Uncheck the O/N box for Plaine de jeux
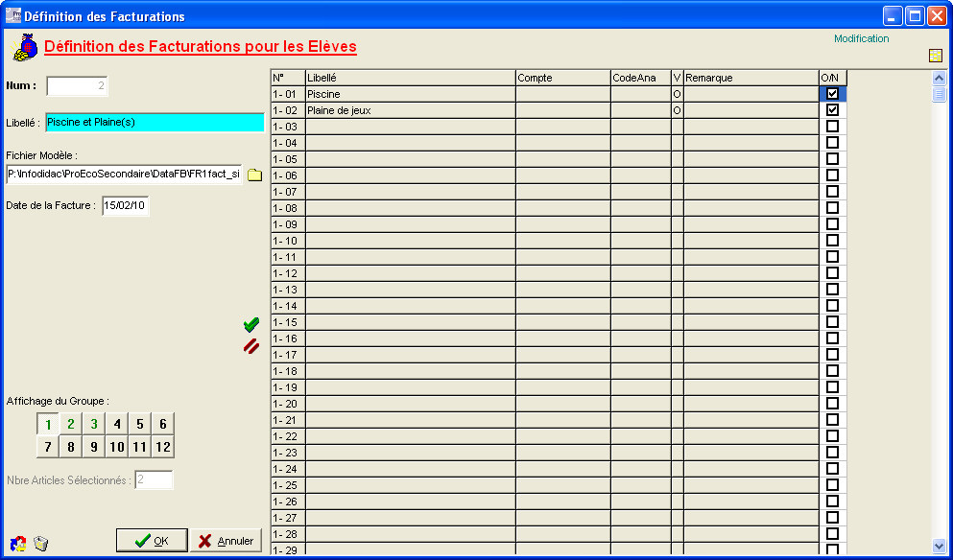Image resolution: width=953 pixels, height=560 pixels. pos(833,110)
